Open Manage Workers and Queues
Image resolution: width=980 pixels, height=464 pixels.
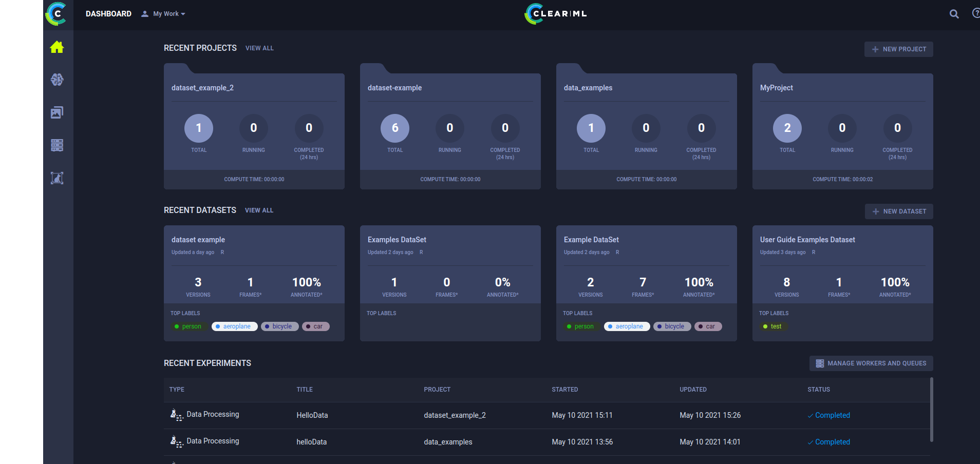(x=871, y=363)
